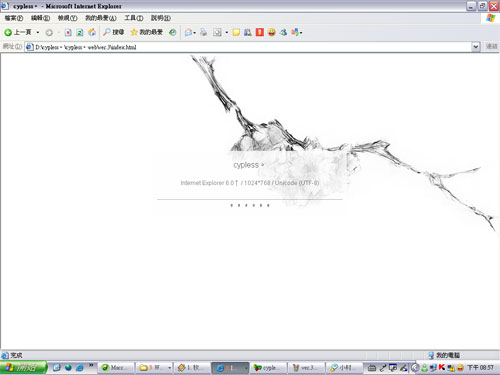Switch to the ver.3... taskbar button
500x375 pixels.
point(306,368)
